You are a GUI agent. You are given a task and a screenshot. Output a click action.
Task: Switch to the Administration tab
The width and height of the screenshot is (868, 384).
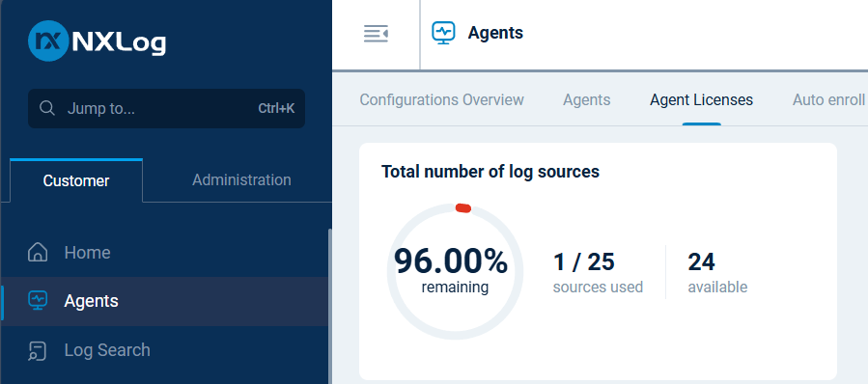[x=241, y=179]
